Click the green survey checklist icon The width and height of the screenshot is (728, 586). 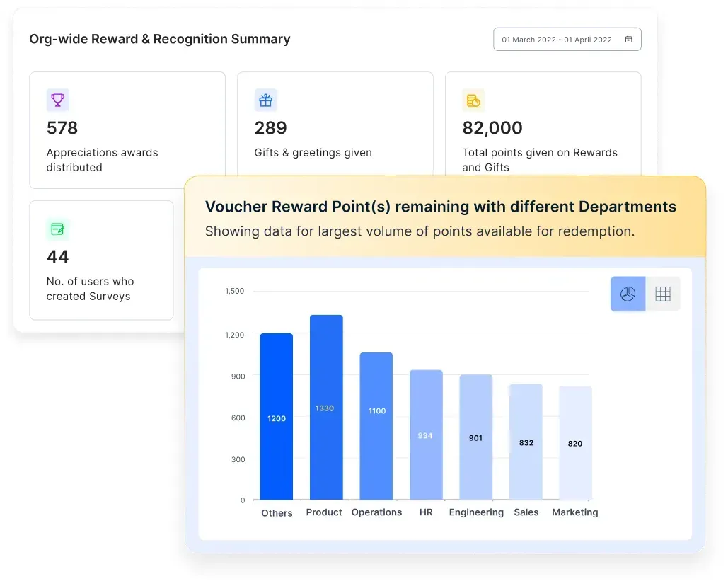click(57, 229)
